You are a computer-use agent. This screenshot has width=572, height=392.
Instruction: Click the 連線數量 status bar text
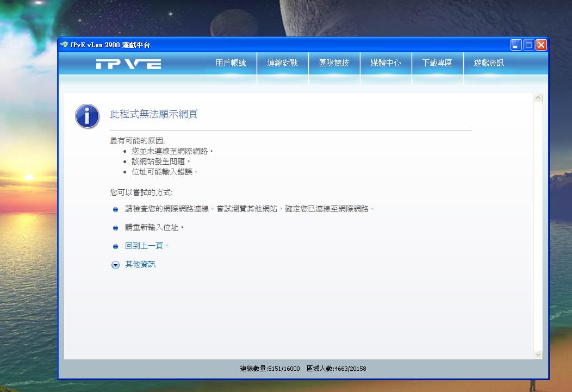point(270,369)
